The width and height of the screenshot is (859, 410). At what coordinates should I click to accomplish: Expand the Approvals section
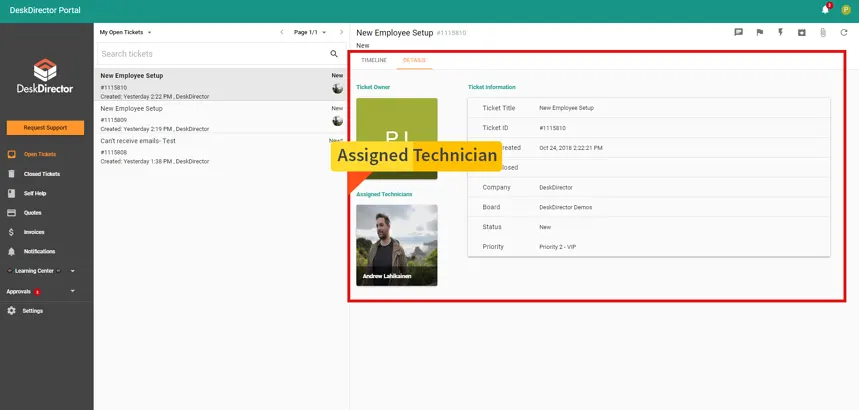coord(72,291)
